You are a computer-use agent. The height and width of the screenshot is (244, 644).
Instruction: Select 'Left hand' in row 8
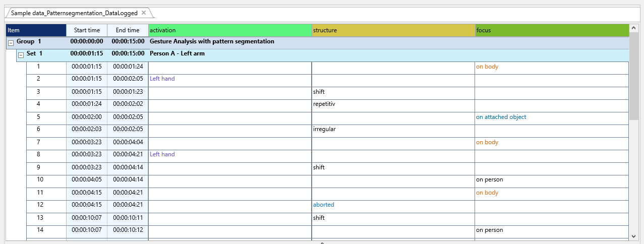tap(162, 154)
